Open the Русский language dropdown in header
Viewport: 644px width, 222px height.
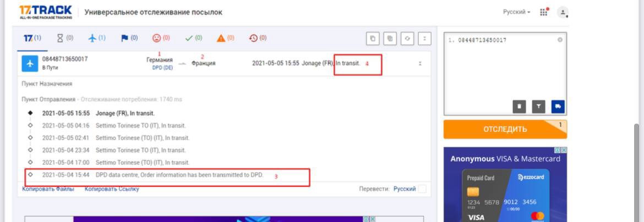tap(516, 12)
